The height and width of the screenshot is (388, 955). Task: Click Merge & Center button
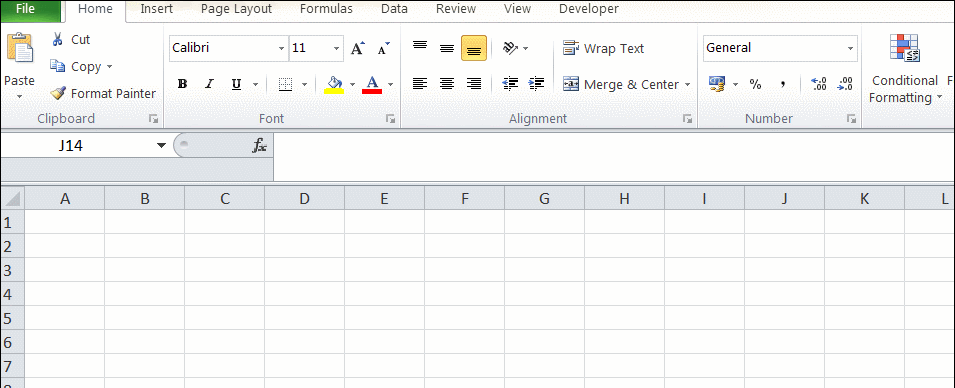(x=621, y=84)
